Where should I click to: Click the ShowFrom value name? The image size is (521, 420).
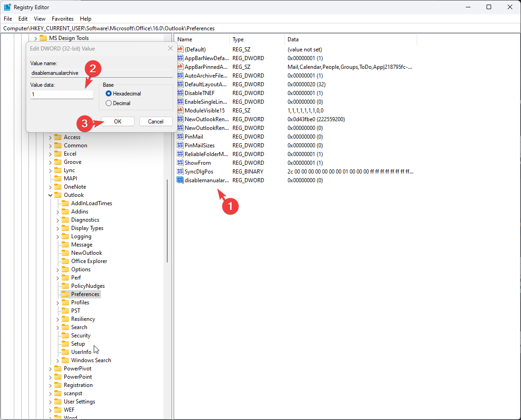198,162
